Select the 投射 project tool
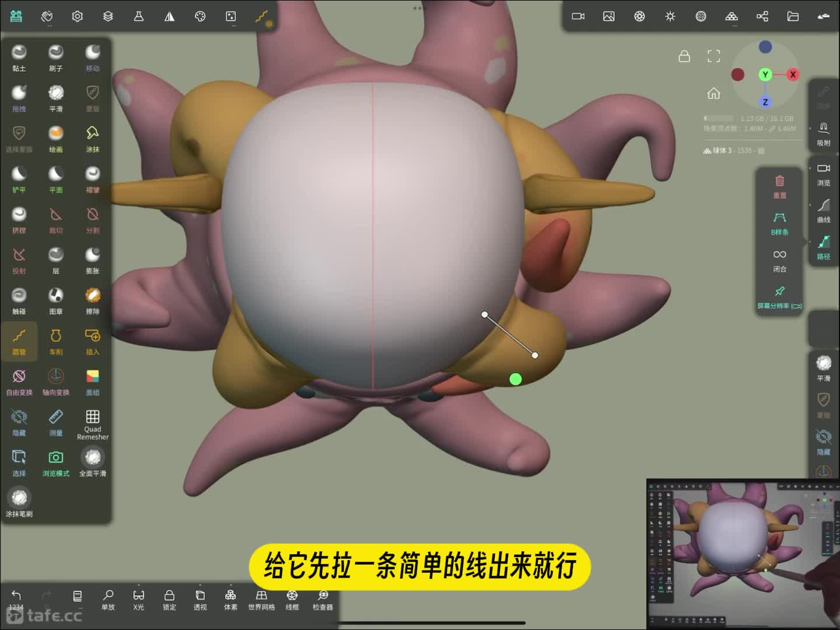This screenshot has width=840, height=630. click(19, 260)
